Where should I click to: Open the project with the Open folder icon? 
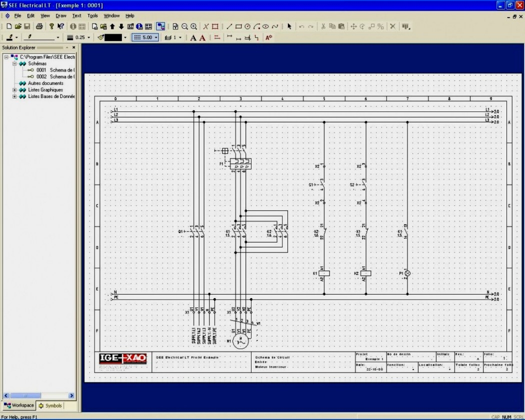click(x=19, y=26)
